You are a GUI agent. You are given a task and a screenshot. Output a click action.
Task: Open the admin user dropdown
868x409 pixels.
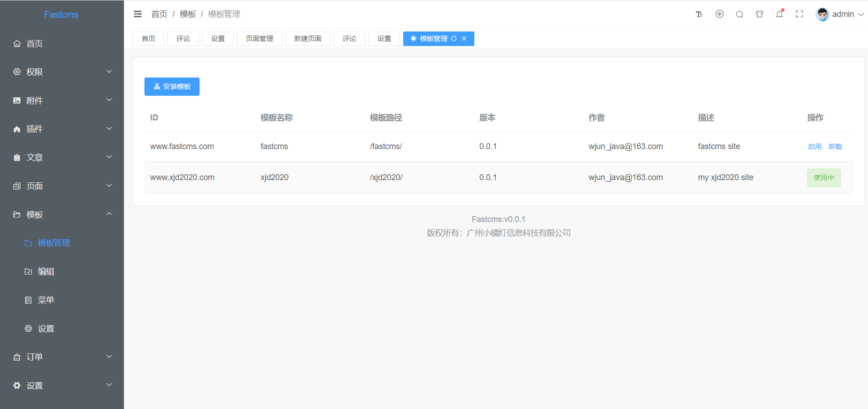click(x=839, y=14)
